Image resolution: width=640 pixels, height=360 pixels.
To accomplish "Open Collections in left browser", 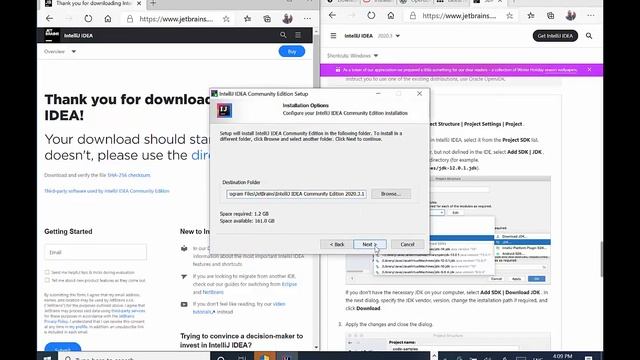I will (267, 19).
